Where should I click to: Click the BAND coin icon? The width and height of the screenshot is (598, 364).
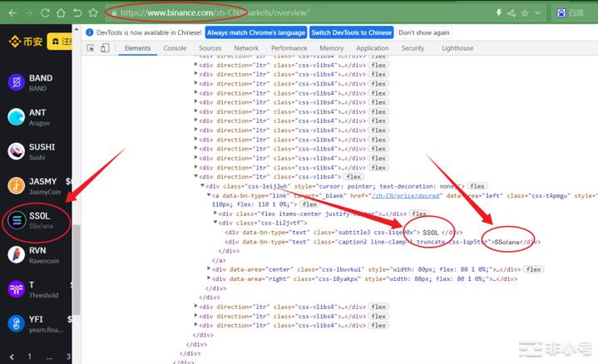tap(15, 82)
